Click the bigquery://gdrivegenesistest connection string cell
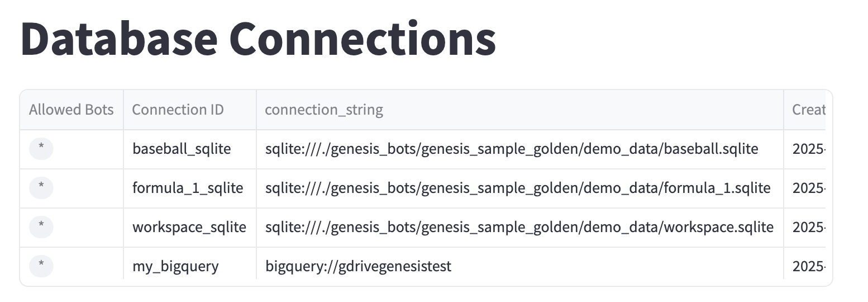This screenshot has width=868, height=302. click(x=358, y=266)
